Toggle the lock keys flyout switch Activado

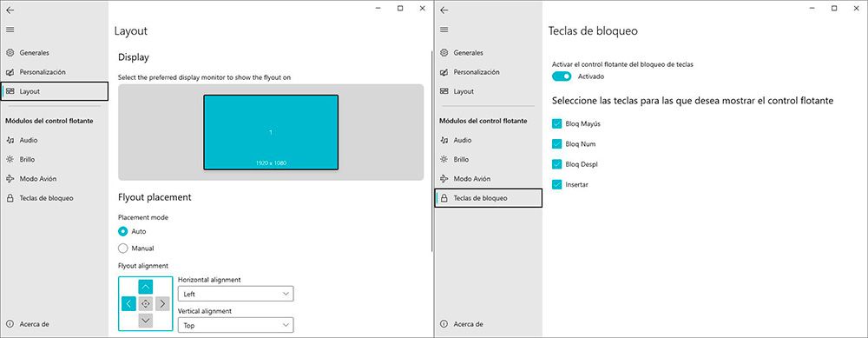coord(562,76)
